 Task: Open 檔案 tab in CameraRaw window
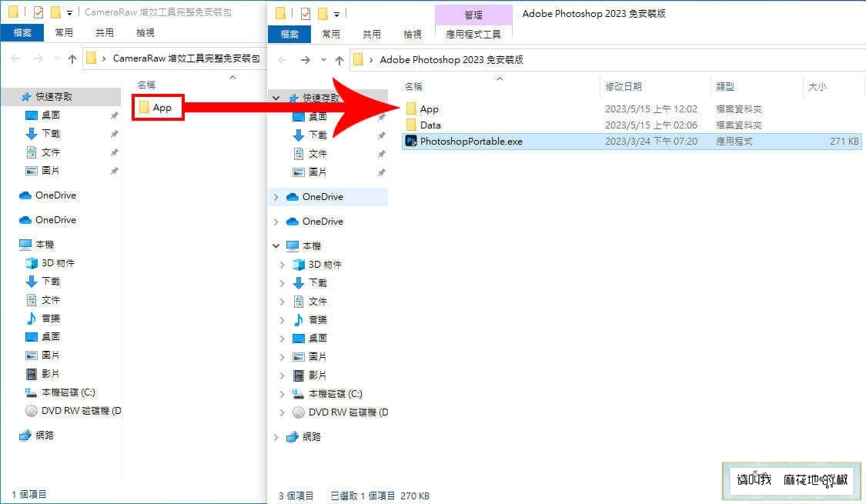22,32
